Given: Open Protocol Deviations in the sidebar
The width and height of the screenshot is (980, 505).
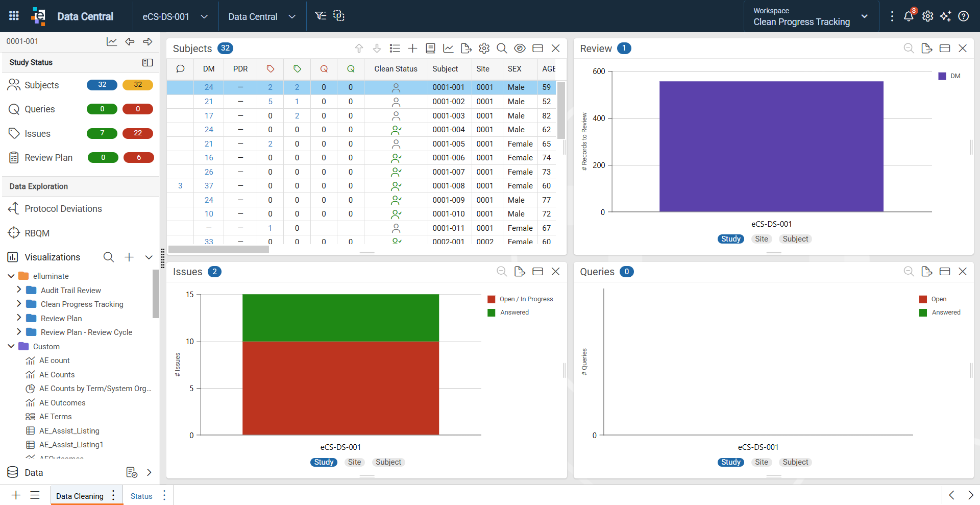Looking at the screenshot, I should 63,209.
